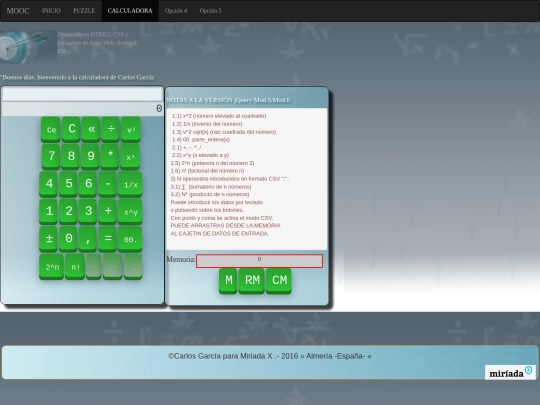The width and height of the screenshot is (540, 405).
Task: Click the √² square root key
Action: pos(131,129)
